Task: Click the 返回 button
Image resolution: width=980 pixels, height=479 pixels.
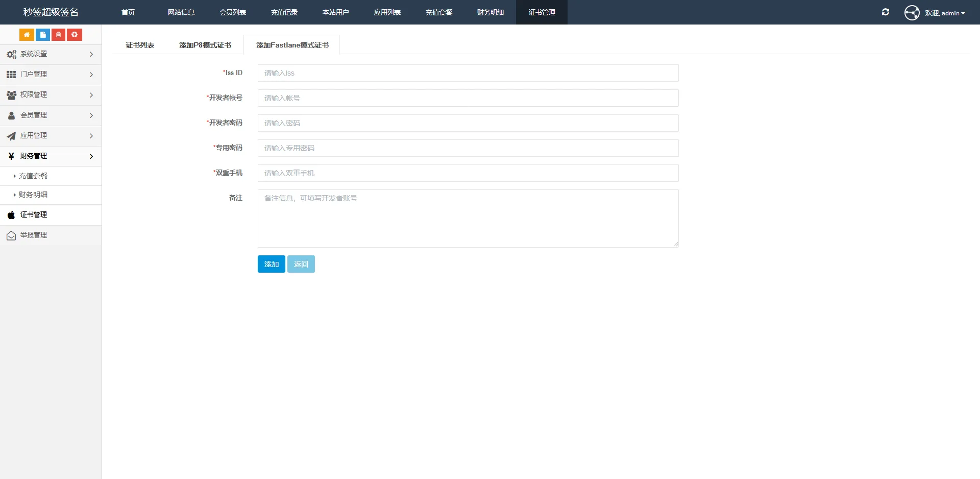Action: tap(301, 264)
